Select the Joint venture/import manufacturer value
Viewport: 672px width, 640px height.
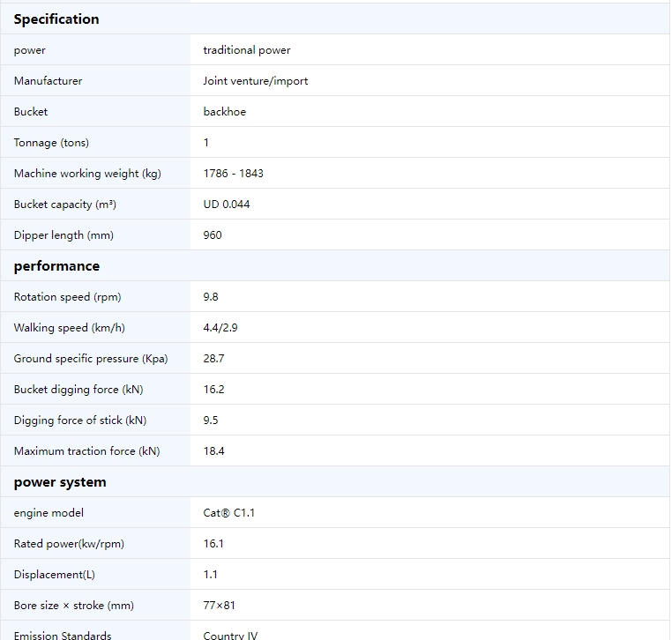[x=256, y=80]
